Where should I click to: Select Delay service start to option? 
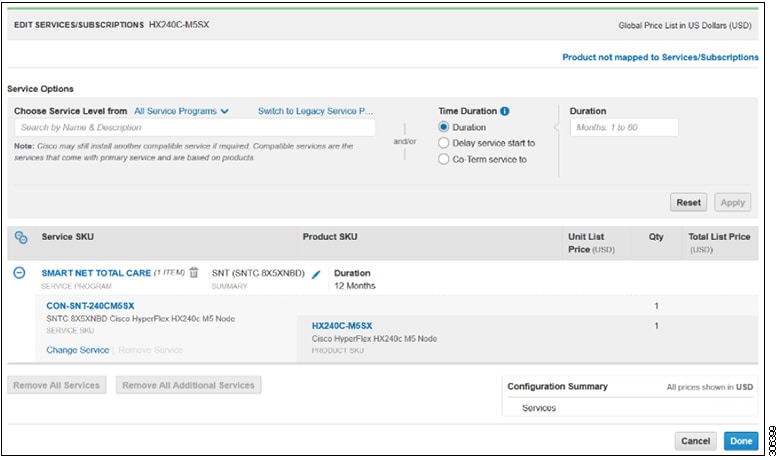[443, 143]
